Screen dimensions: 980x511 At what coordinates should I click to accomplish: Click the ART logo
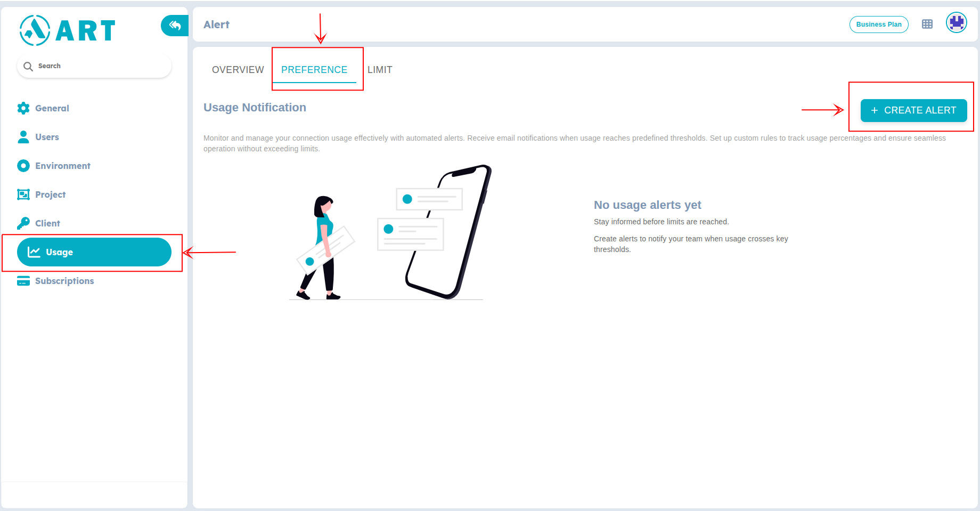coord(68,30)
